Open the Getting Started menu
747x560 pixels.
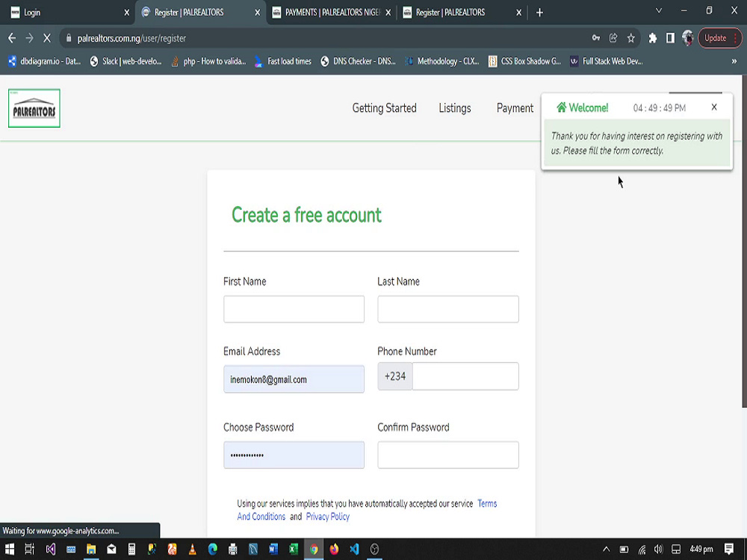coord(384,108)
